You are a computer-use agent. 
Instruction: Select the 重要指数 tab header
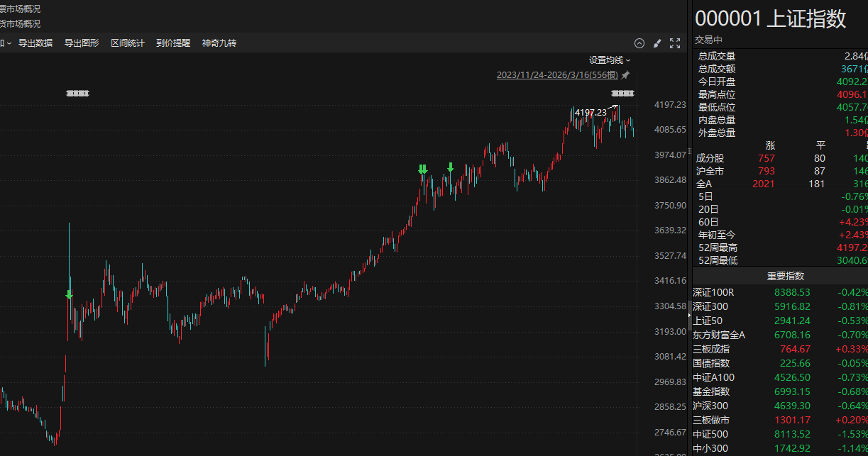click(x=785, y=276)
